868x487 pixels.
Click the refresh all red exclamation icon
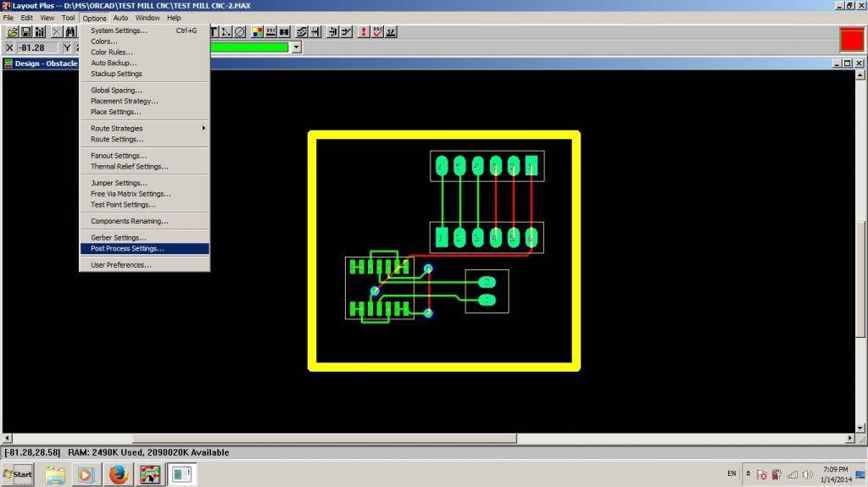tap(364, 32)
